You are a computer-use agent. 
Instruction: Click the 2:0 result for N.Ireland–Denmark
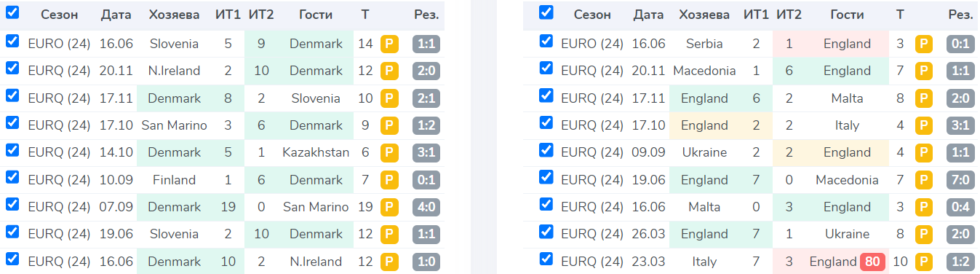[x=427, y=71]
